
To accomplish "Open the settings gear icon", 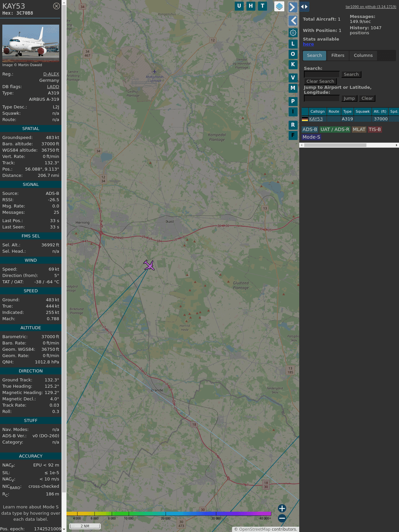I will click(293, 33).
